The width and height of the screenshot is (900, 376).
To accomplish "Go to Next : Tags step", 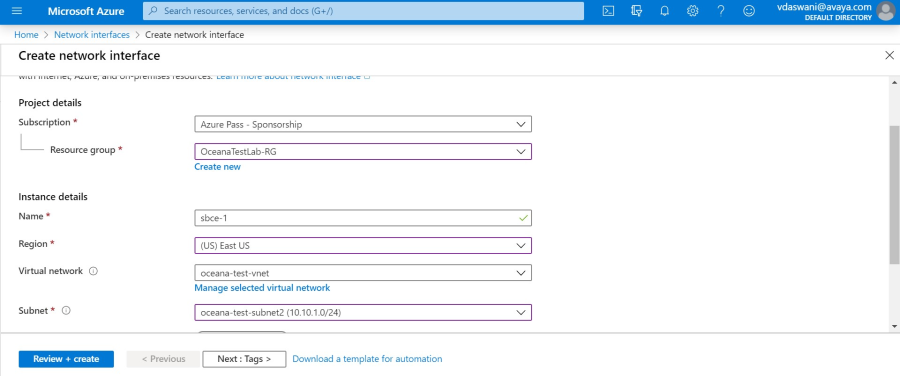I will (244, 359).
